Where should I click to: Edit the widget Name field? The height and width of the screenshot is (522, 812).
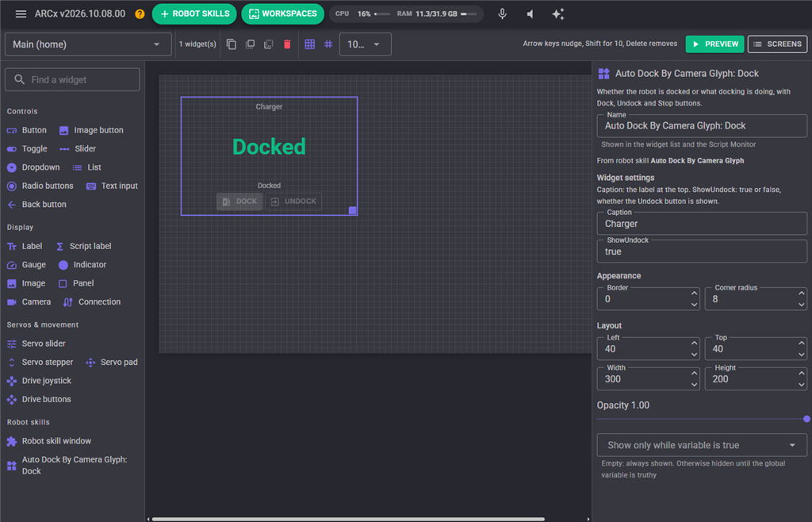coord(702,126)
